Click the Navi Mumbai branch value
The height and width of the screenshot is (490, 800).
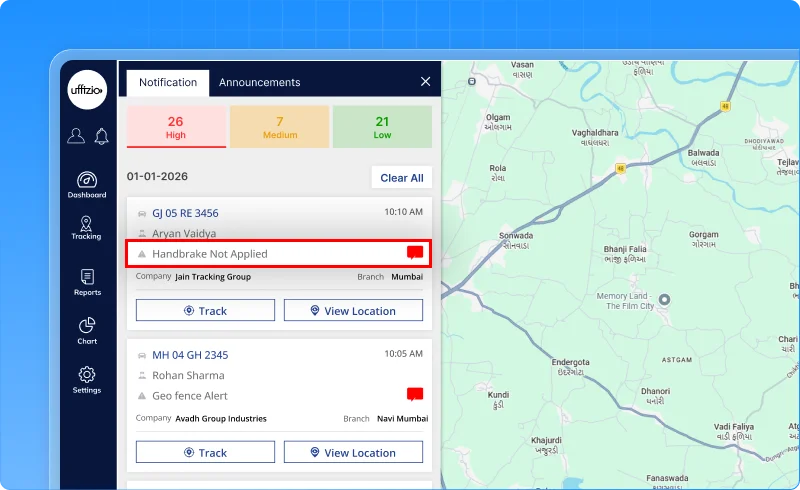403,419
